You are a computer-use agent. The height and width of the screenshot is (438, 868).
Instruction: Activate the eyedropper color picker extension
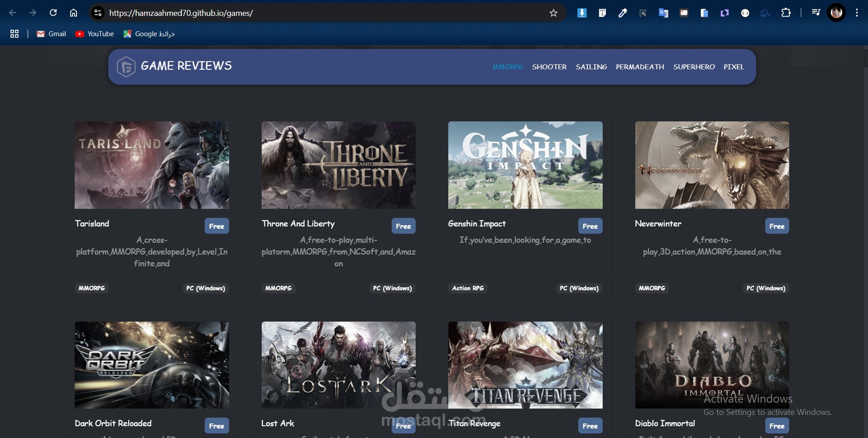pyautogui.click(x=623, y=13)
